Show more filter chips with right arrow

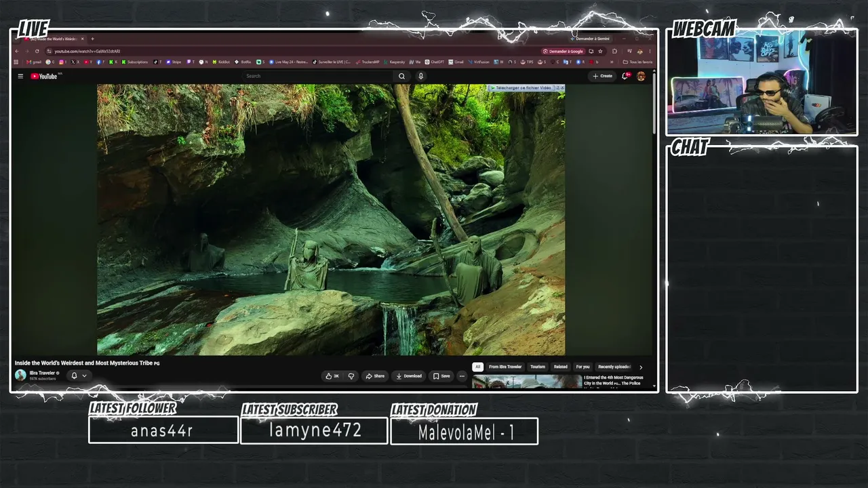coord(641,367)
